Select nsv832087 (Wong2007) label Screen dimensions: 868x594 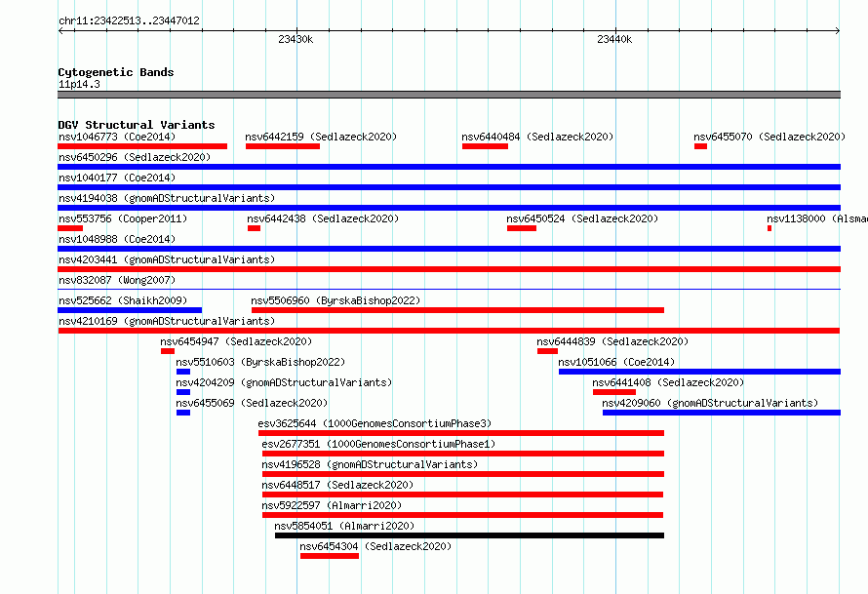(x=117, y=280)
